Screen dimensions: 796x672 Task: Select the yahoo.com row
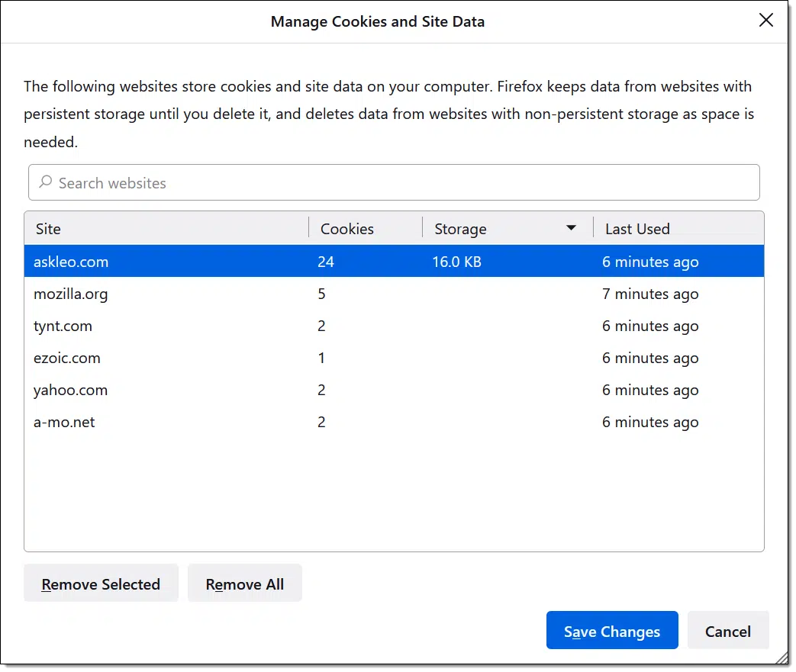(x=394, y=390)
